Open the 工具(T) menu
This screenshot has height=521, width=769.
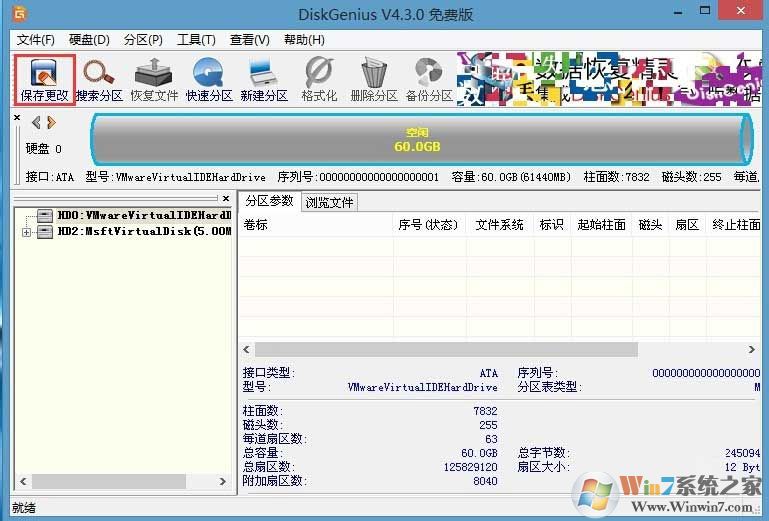point(196,40)
